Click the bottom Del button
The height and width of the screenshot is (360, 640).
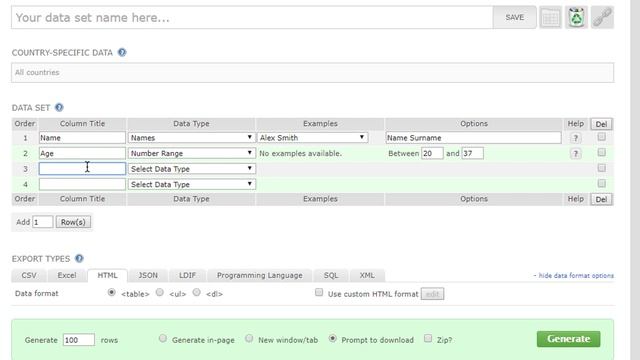pyautogui.click(x=601, y=199)
